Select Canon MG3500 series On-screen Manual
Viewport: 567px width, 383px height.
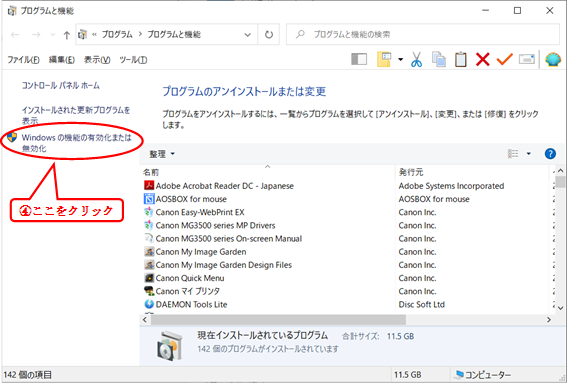pos(229,239)
